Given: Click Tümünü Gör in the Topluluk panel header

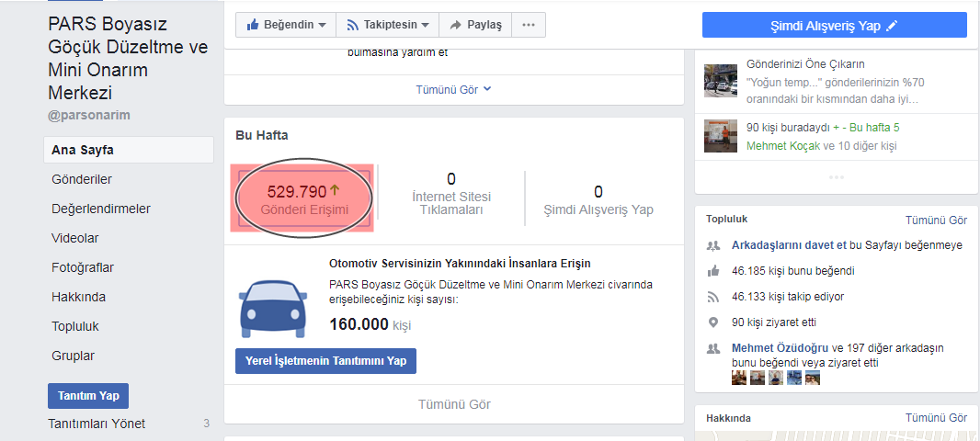Looking at the screenshot, I should [x=936, y=220].
